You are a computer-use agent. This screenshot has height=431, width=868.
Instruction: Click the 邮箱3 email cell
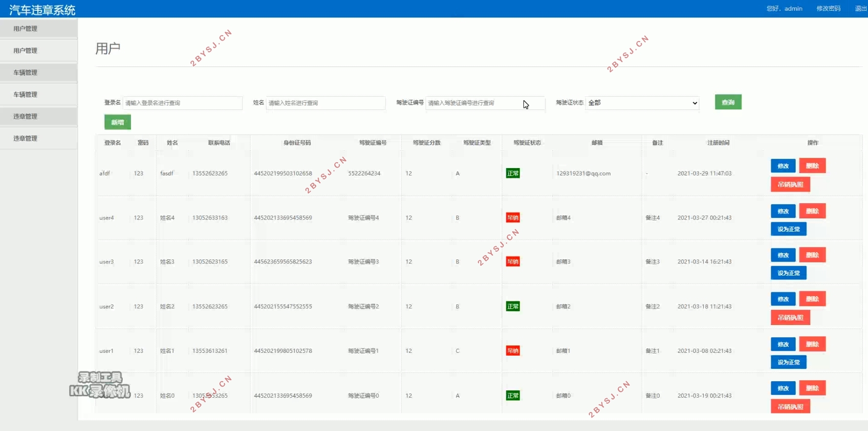pos(564,262)
